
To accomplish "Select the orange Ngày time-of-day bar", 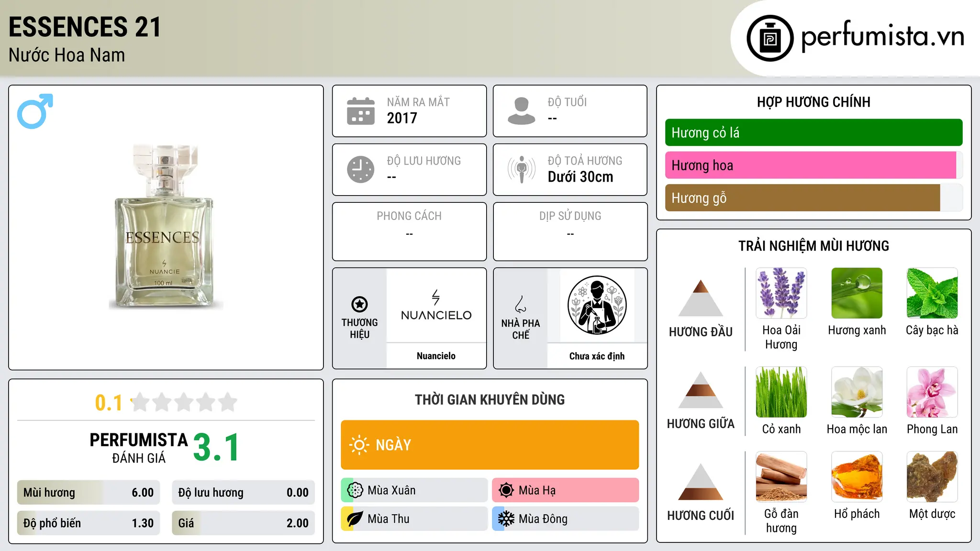I will click(490, 445).
